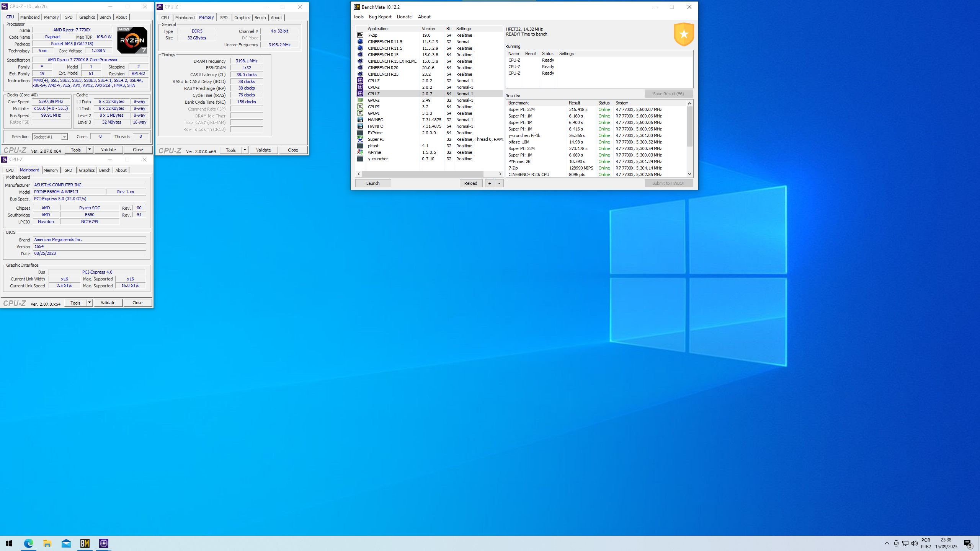Select the PYPrime: 2B result row
Viewport: 980px width, 551px height.
tap(596, 161)
